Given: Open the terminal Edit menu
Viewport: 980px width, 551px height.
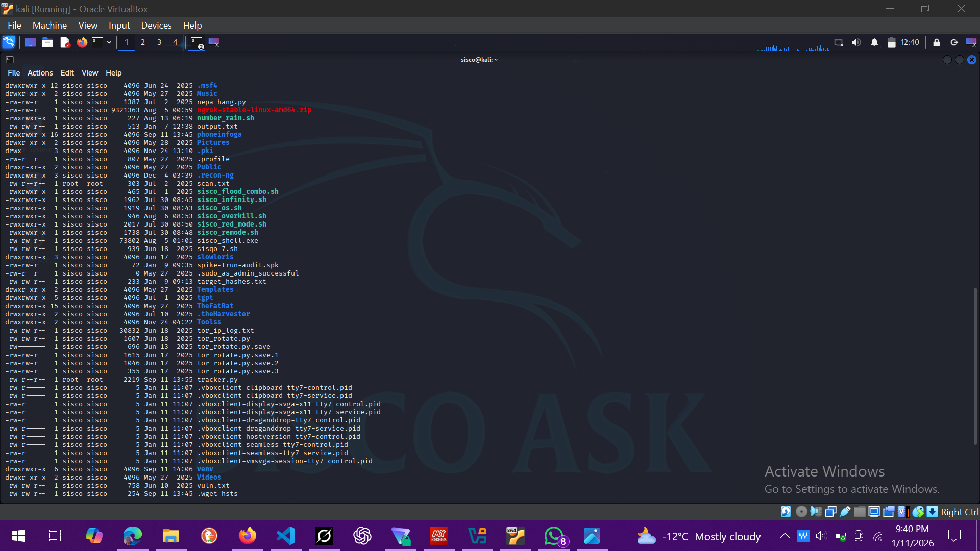Looking at the screenshot, I should coord(67,73).
